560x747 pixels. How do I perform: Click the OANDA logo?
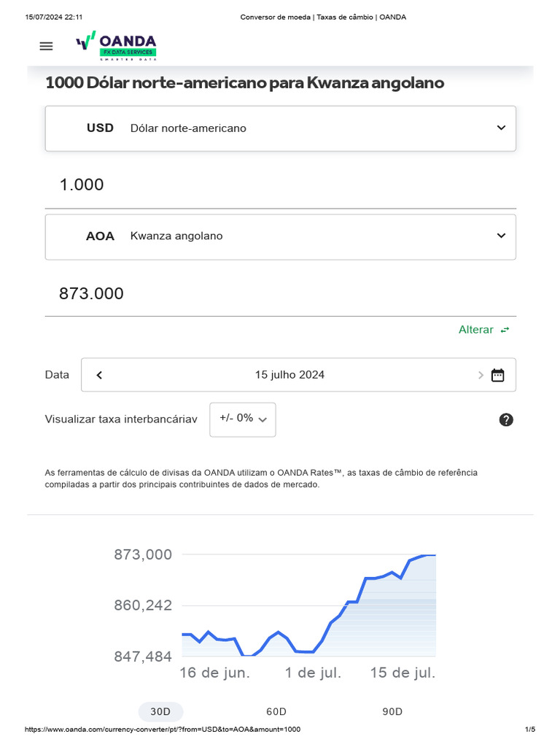tap(117, 45)
